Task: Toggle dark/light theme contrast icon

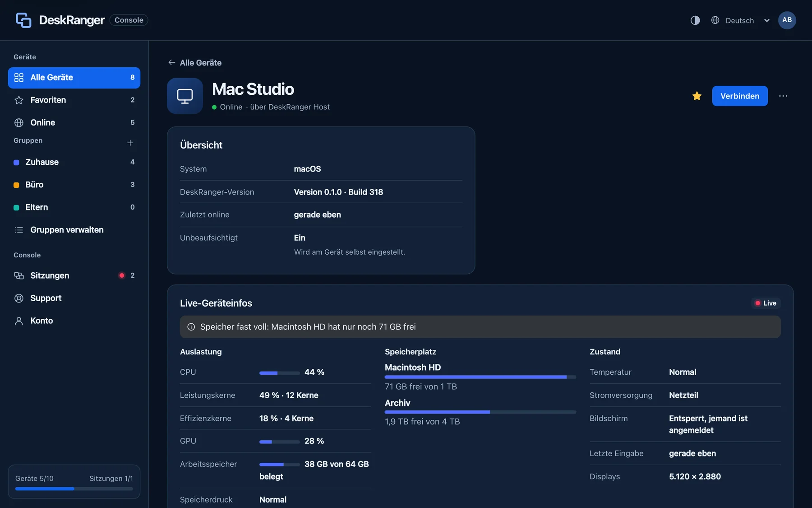Action: click(x=695, y=20)
